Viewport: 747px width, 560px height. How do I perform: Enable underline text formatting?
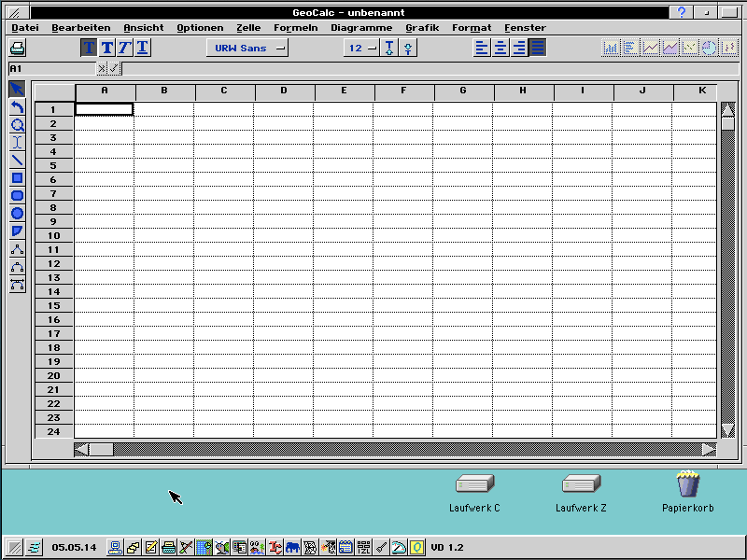(142, 48)
